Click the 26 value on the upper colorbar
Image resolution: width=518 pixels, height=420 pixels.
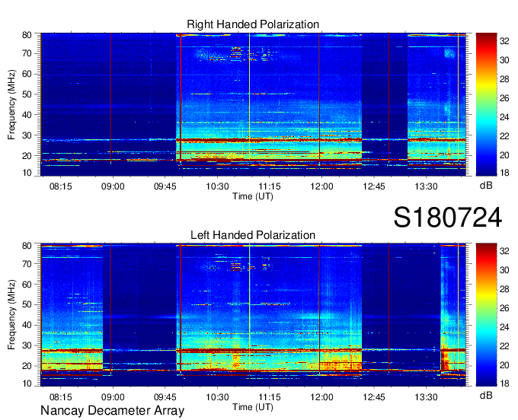(504, 98)
